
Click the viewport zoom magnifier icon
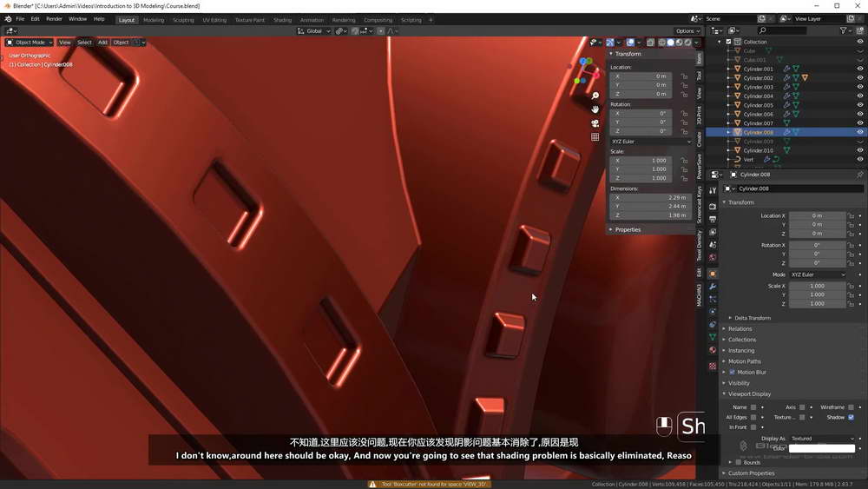[595, 96]
